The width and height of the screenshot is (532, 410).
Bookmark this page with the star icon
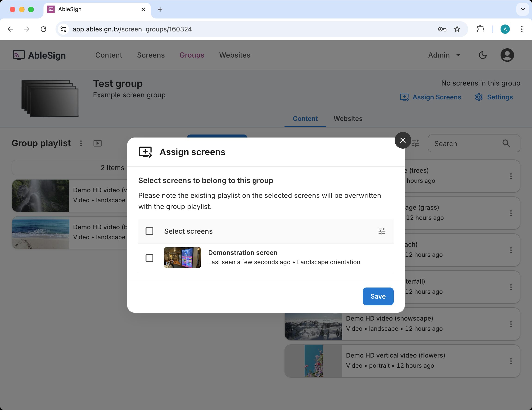pyautogui.click(x=457, y=29)
